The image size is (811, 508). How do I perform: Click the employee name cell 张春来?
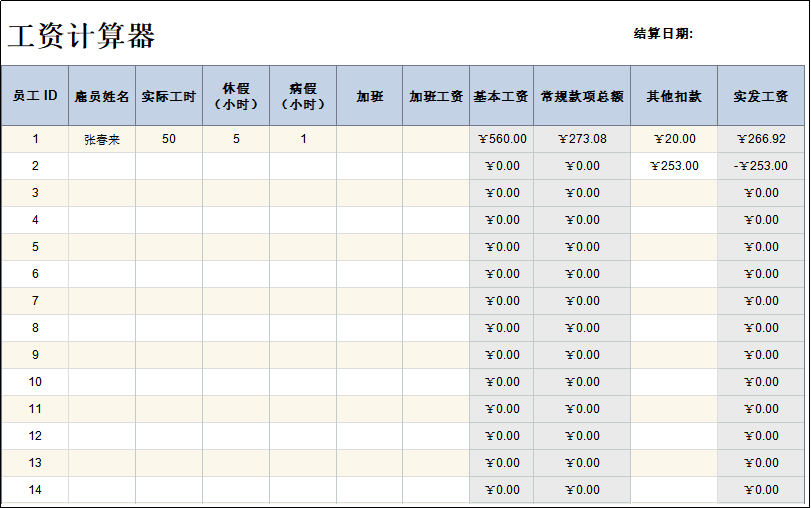click(x=102, y=139)
